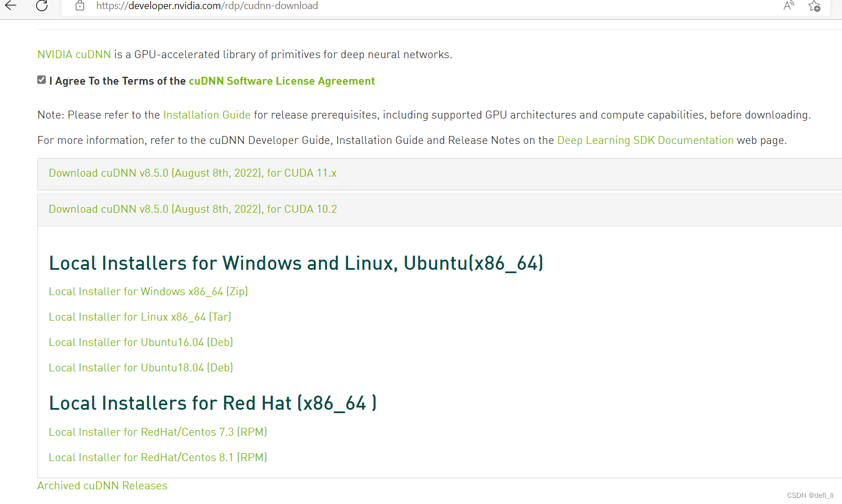
Task: Uncheck the license agreement terms checkbox
Action: [x=41, y=80]
